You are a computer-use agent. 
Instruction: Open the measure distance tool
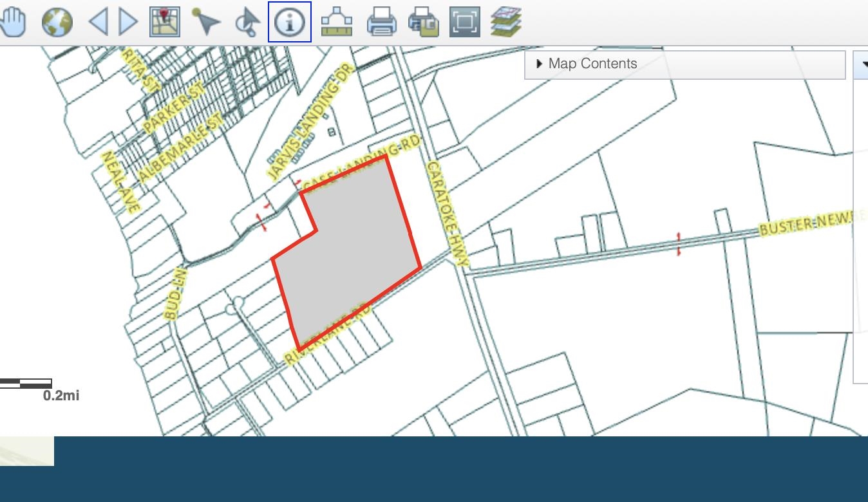tap(336, 22)
